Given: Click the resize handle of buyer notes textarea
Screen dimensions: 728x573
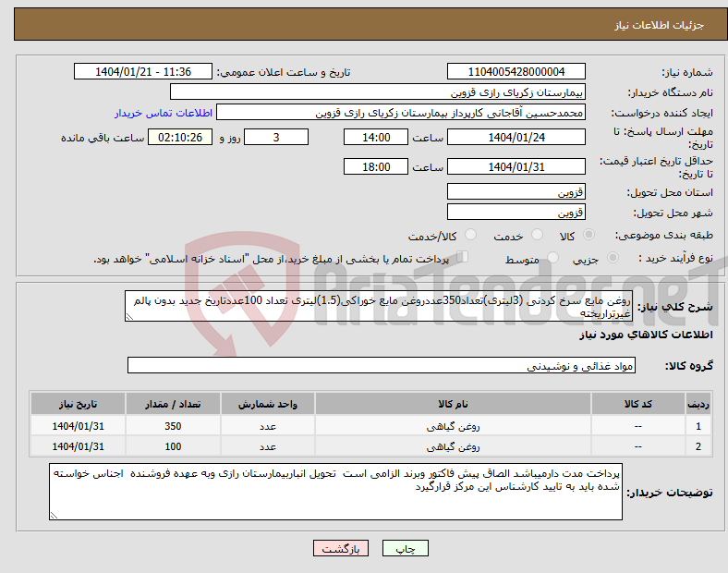Looking at the screenshot, I should 54,516.
